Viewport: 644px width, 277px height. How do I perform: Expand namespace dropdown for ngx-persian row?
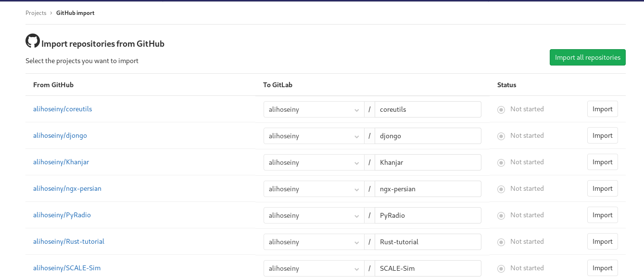pyautogui.click(x=314, y=189)
